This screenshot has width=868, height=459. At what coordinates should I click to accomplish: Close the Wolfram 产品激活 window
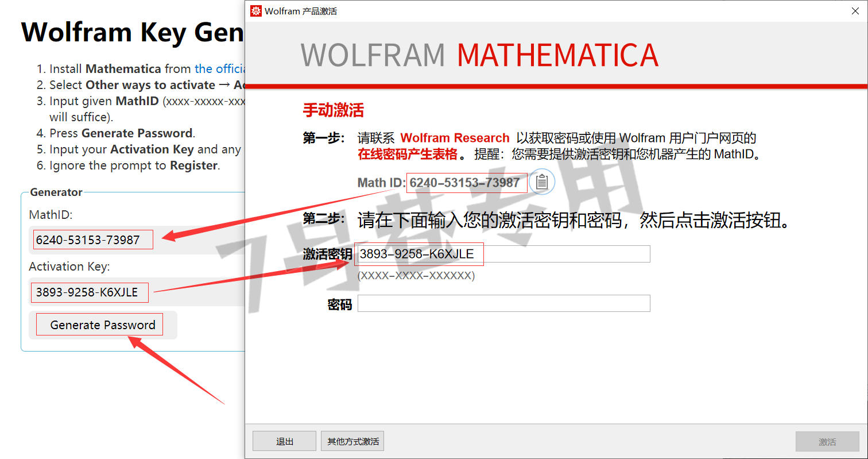(x=854, y=11)
